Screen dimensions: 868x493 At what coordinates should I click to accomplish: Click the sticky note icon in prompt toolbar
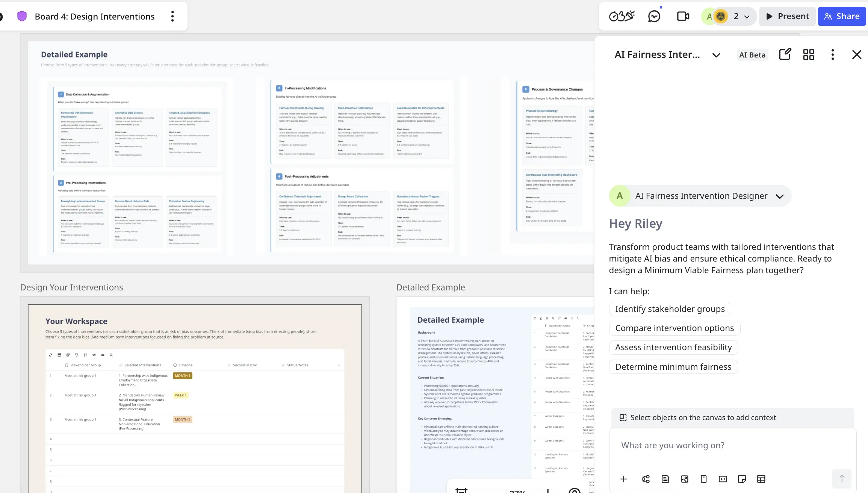[742, 479]
